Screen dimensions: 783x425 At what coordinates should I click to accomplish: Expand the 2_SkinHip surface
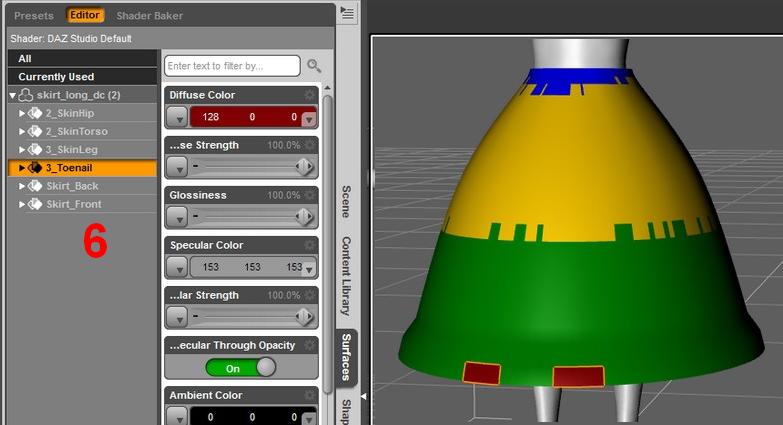(x=21, y=113)
